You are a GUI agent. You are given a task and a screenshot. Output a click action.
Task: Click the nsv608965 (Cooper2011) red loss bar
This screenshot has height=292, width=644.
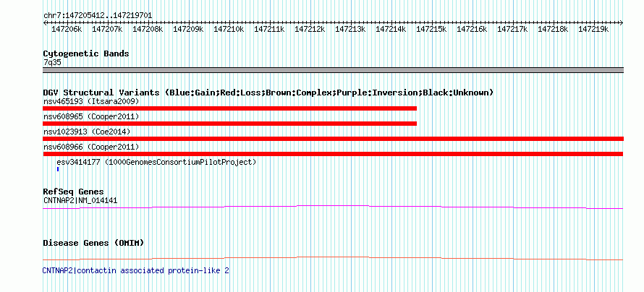click(x=229, y=124)
